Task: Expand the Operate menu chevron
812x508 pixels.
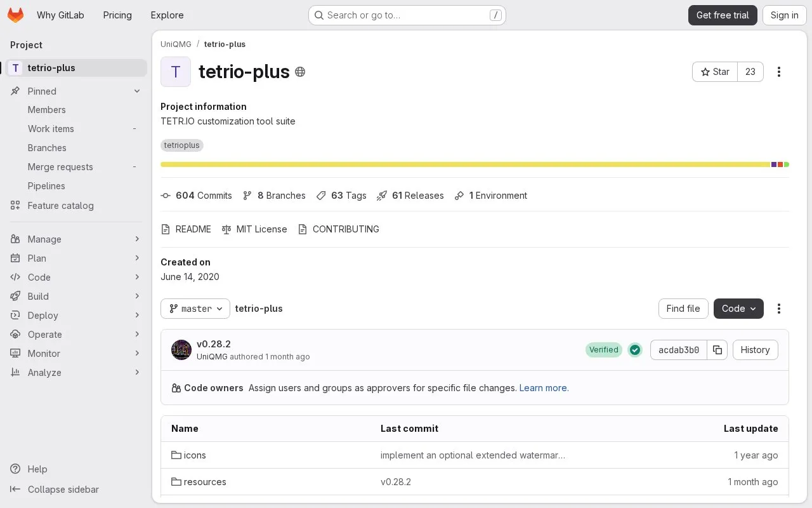Action: (x=137, y=335)
